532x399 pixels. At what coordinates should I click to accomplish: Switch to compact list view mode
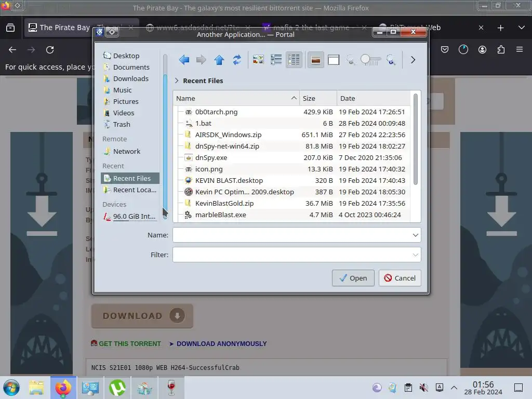[x=276, y=60]
